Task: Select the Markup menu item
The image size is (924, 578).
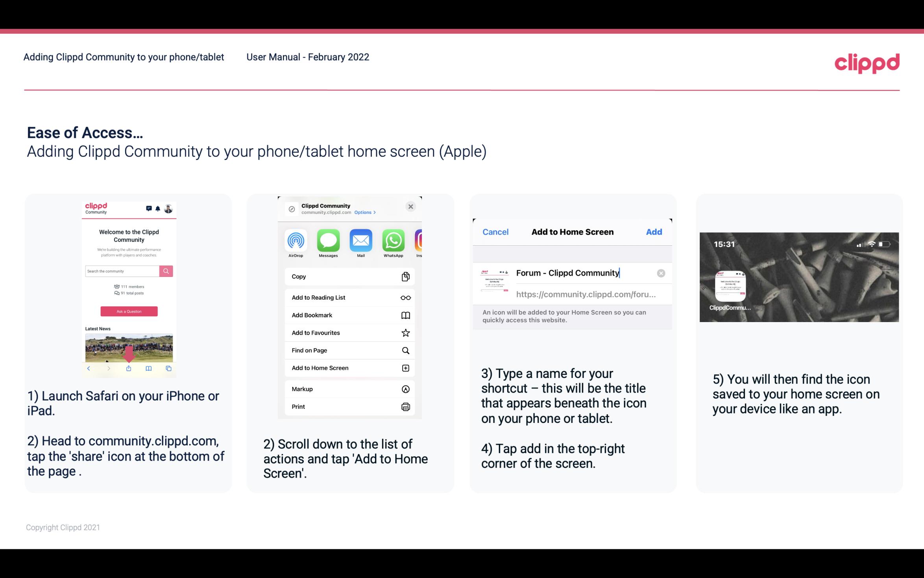Action: pos(349,389)
